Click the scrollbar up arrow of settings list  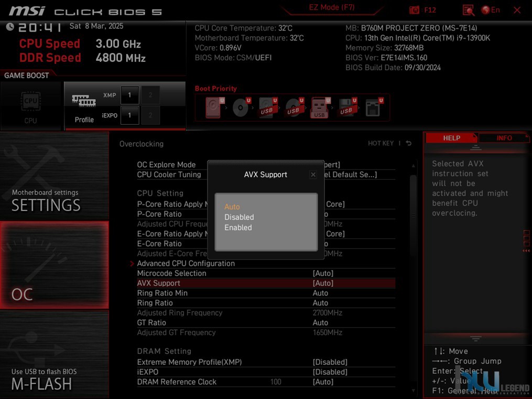point(413,166)
